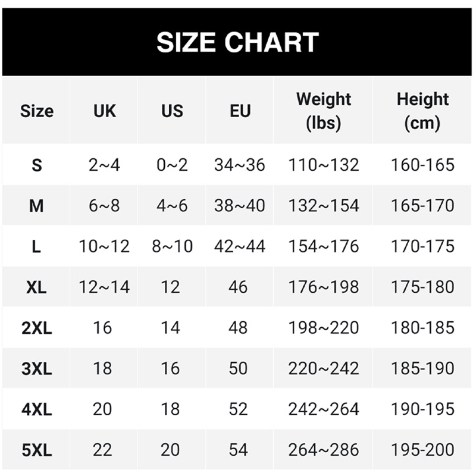Click the 264~286 weight cell
Image resolution: width=476 pixels, height=476 pixels.
coord(324,450)
